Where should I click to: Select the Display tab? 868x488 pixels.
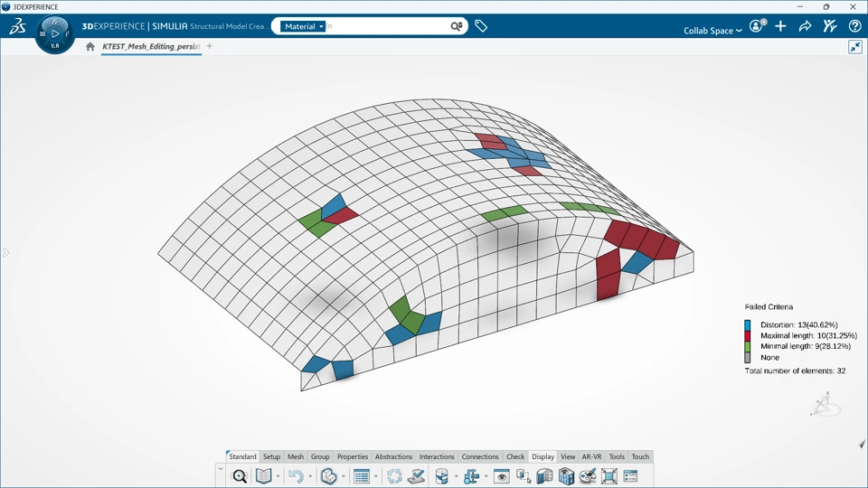543,456
